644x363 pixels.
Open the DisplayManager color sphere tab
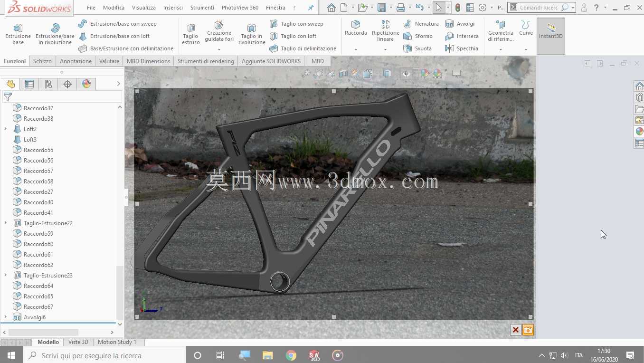(86, 84)
